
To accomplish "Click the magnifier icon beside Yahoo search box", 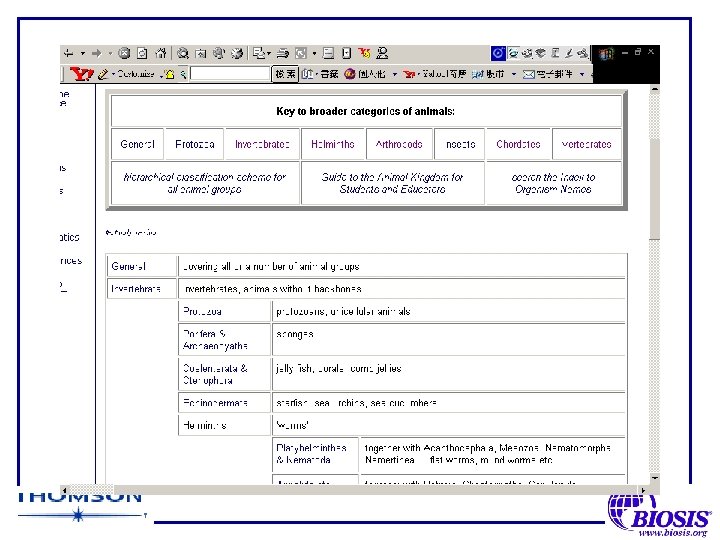I will tap(183, 74).
